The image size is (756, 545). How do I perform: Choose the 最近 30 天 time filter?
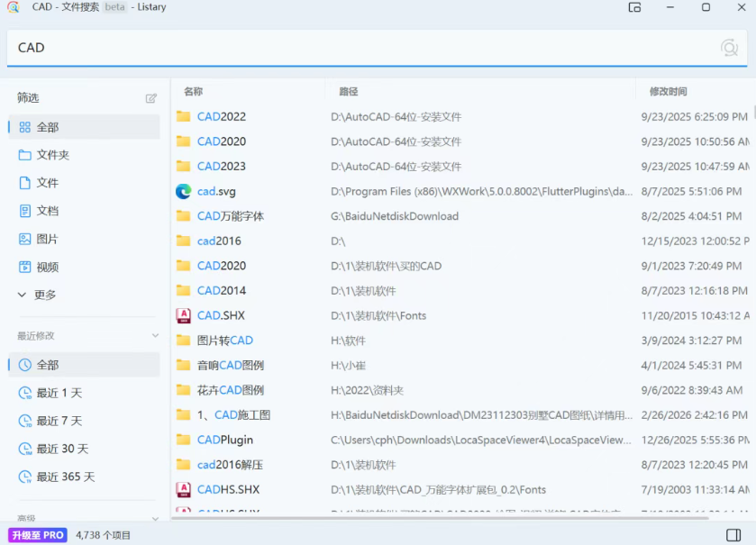click(62, 449)
